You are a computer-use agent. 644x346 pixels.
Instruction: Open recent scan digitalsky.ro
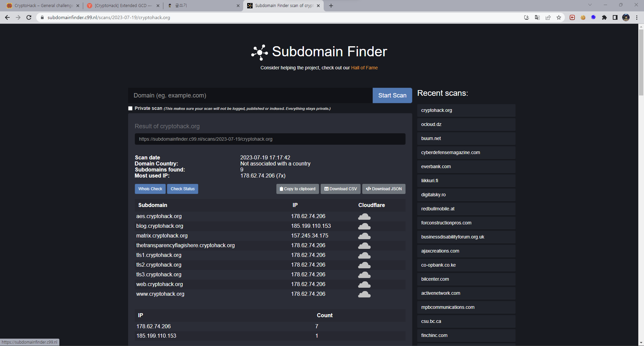[x=466, y=195]
